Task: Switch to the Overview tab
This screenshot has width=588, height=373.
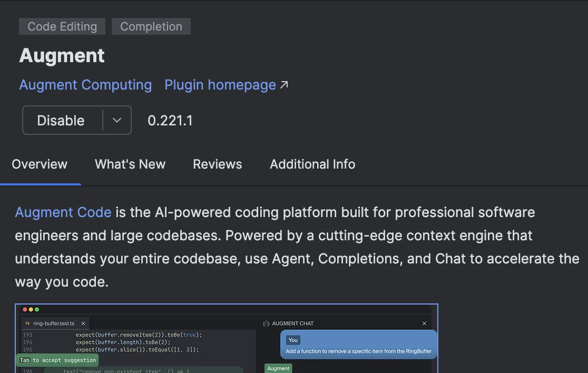Action: pyautogui.click(x=40, y=164)
